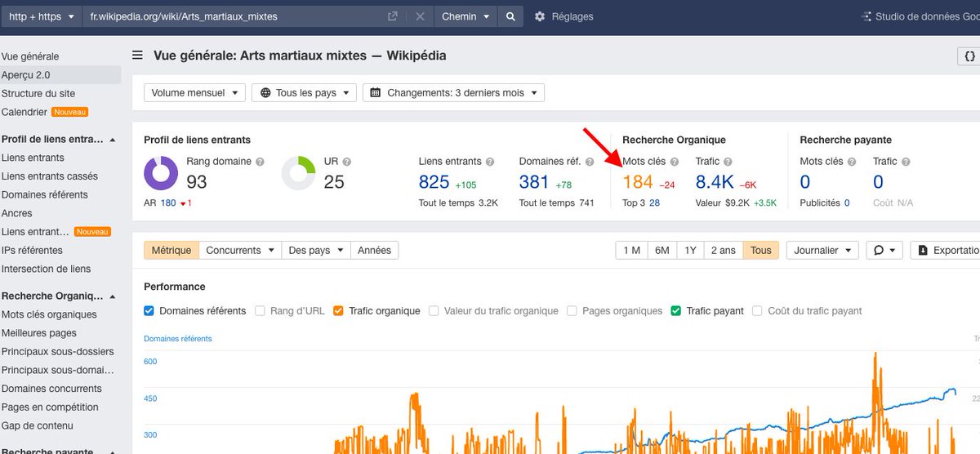This screenshot has width=980, height=454.
Task: Open Intersection de liens
Action: [x=46, y=269]
